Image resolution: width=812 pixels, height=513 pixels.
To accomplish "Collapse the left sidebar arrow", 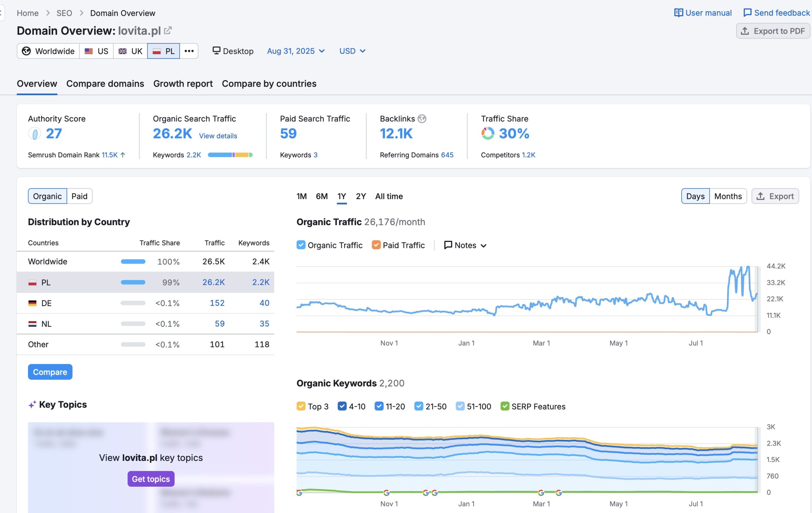I will click(1, 13).
